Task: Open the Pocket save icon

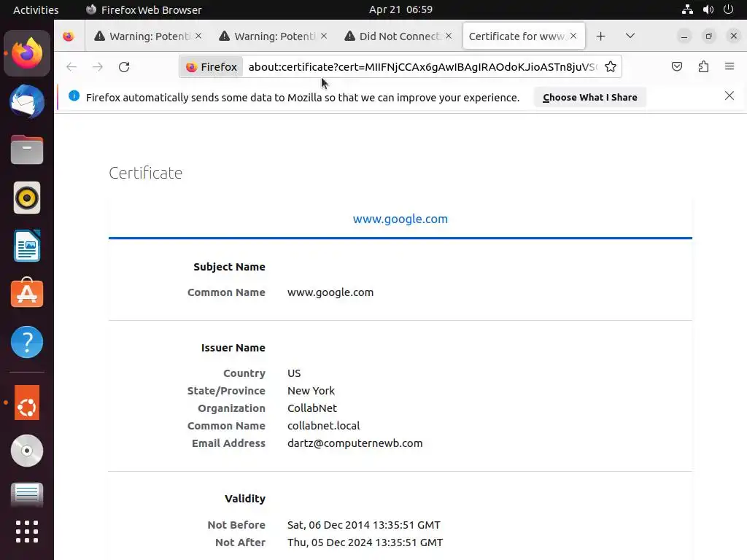Action: point(676,66)
